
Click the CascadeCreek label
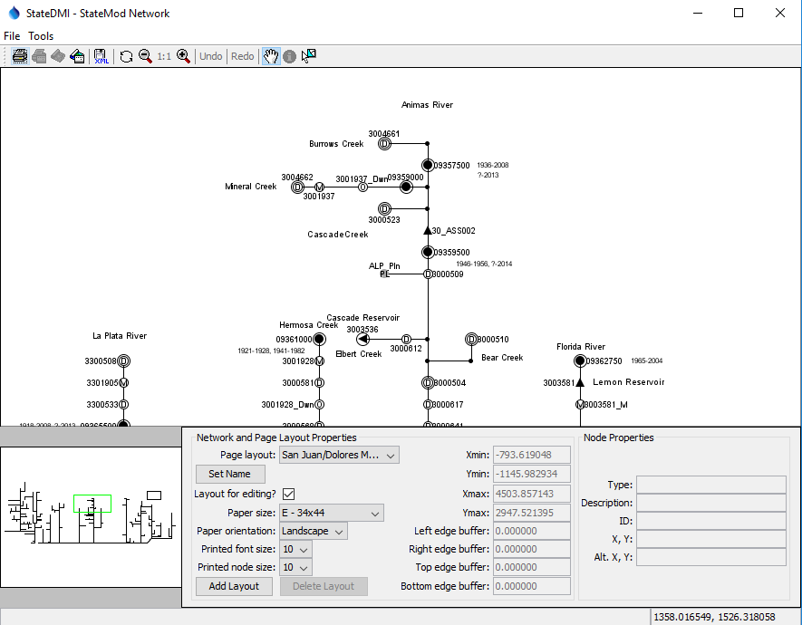pos(338,235)
